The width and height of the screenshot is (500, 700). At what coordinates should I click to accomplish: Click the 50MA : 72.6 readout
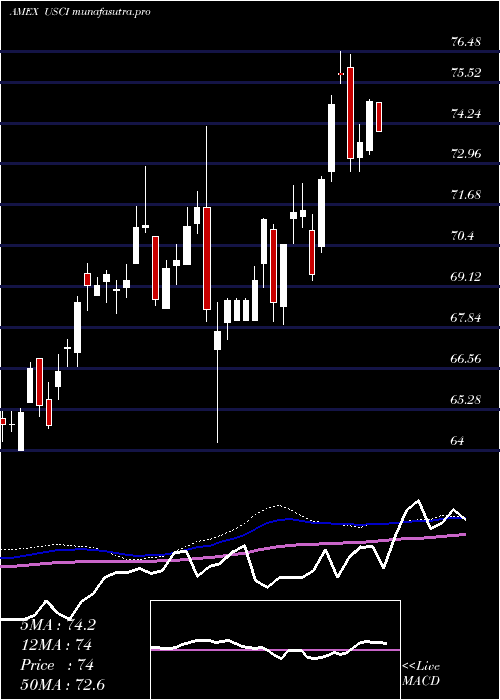62,685
